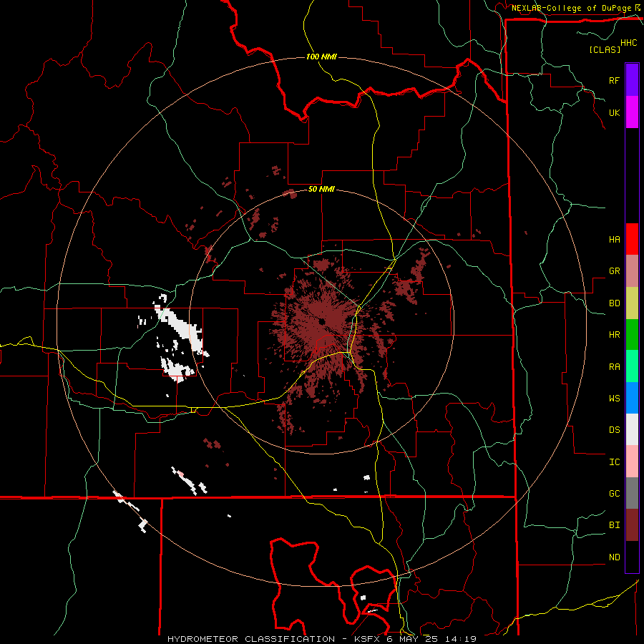The image size is (644, 644).
Task: Click the radar site center dot
Action: pyautogui.click(x=321, y=321)
